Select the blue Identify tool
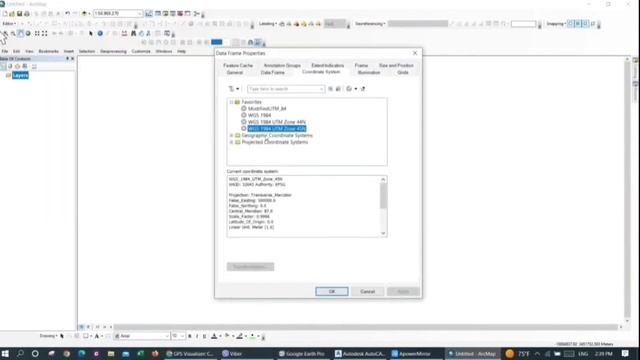Image resolution: width=640 pixels, height=360 pixels. pos(100,33)
